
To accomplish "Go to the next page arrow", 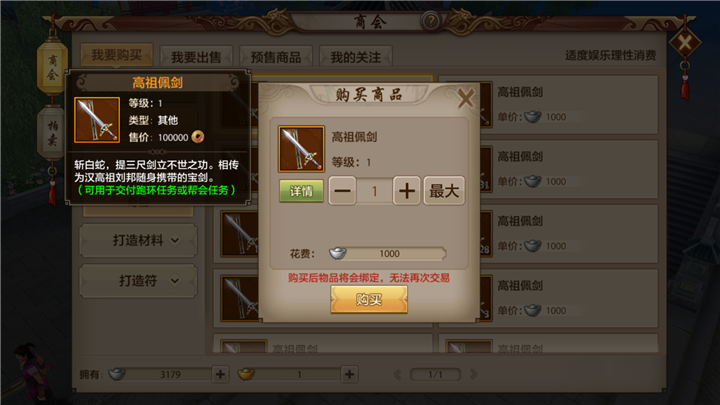I will click(x=473, y=374).
